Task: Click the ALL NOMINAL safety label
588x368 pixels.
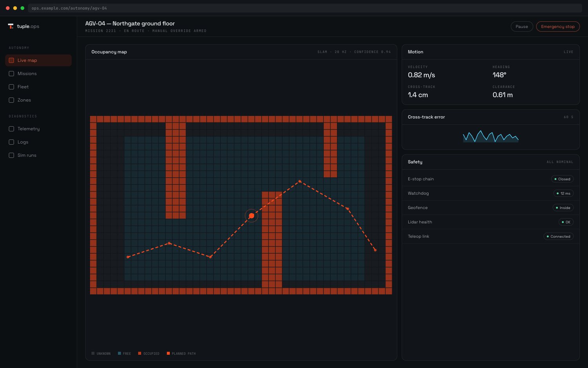Action: click(x=560, y=162)
